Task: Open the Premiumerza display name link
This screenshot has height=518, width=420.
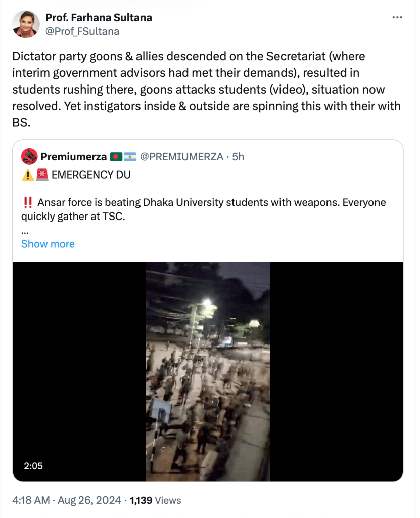Action: pos(73,157)
